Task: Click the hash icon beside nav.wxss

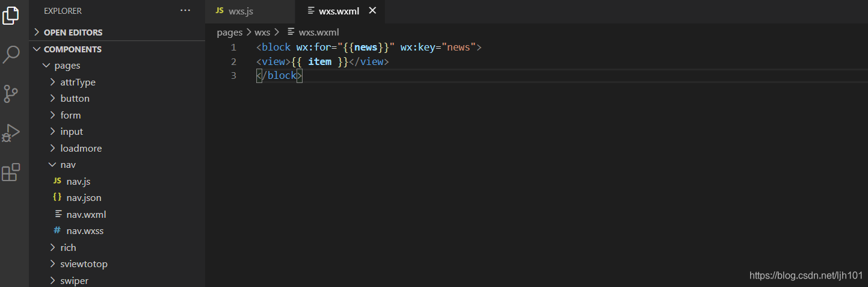Action: [x=57, y=230]
